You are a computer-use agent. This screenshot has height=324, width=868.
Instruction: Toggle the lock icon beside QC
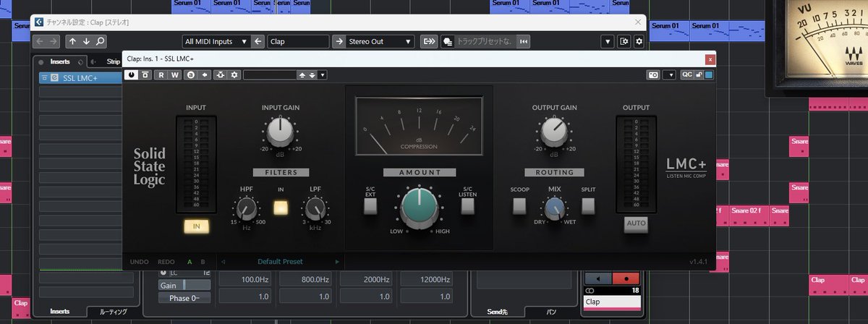tap(699, 74)
